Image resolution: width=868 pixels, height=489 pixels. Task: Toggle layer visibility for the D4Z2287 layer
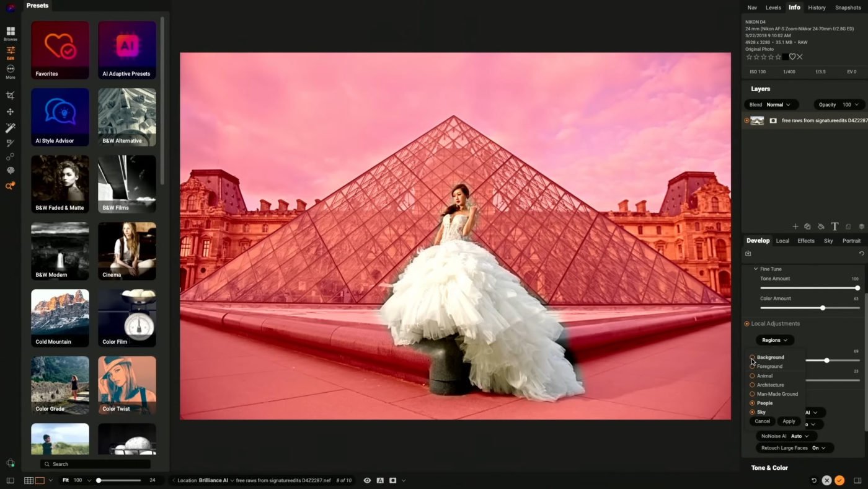746,120
